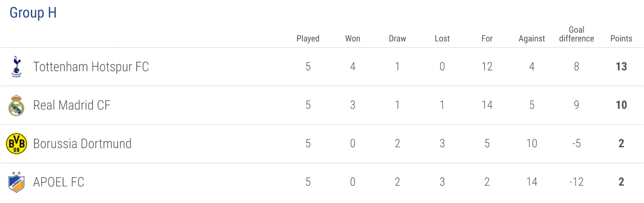Select Real Madrid's 10 points value

[621, 105]
